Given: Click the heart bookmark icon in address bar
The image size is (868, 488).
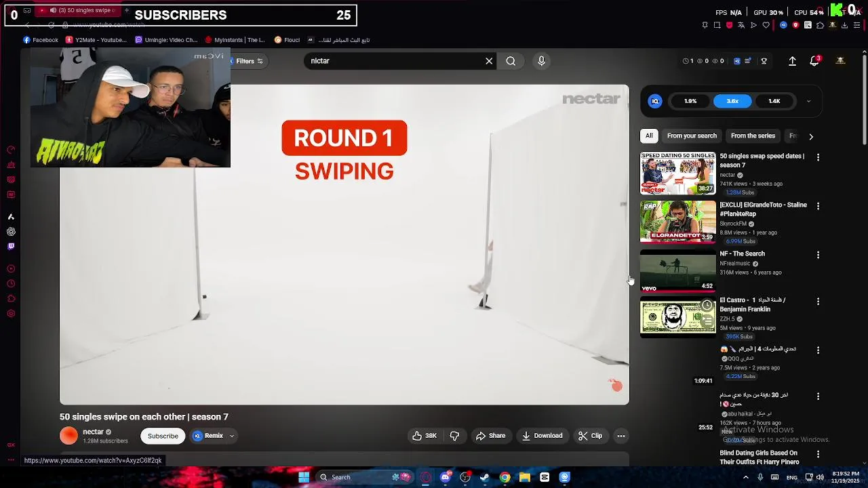Looking at the screenshot, I should point(766,25).
